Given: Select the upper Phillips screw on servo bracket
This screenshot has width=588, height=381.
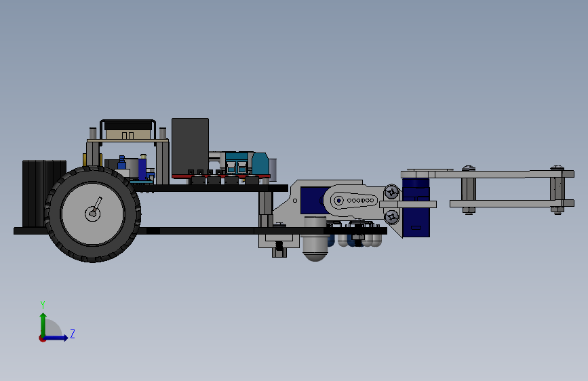Looking at the screenshot, I should point(392,193).
